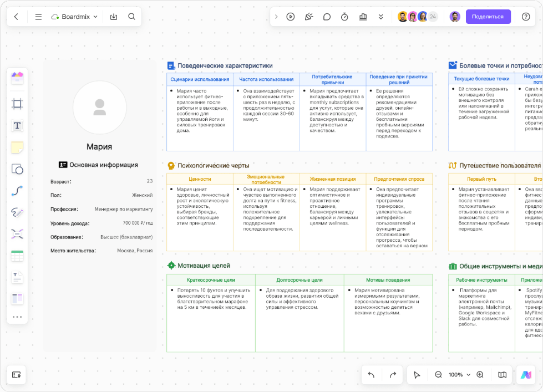
Task: Select income value 700 000 ₽/ год
Action: coord(138,223)
